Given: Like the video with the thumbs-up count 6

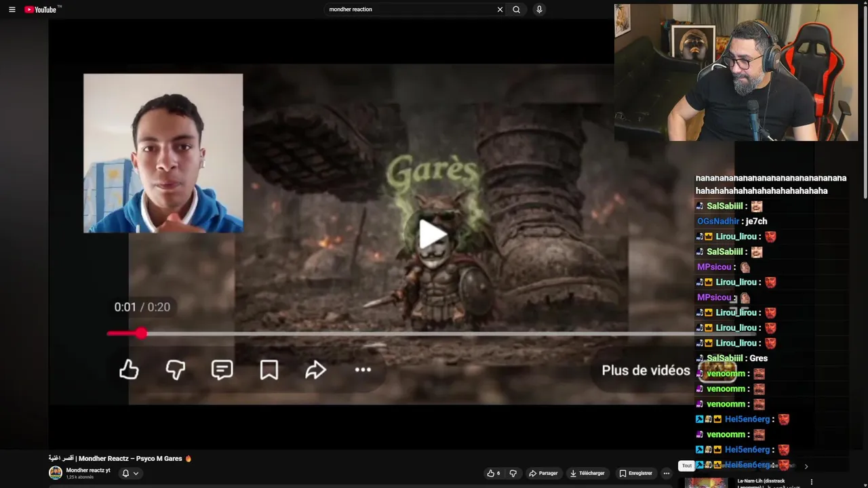Looking at the screenshot, I should [493, 473].
